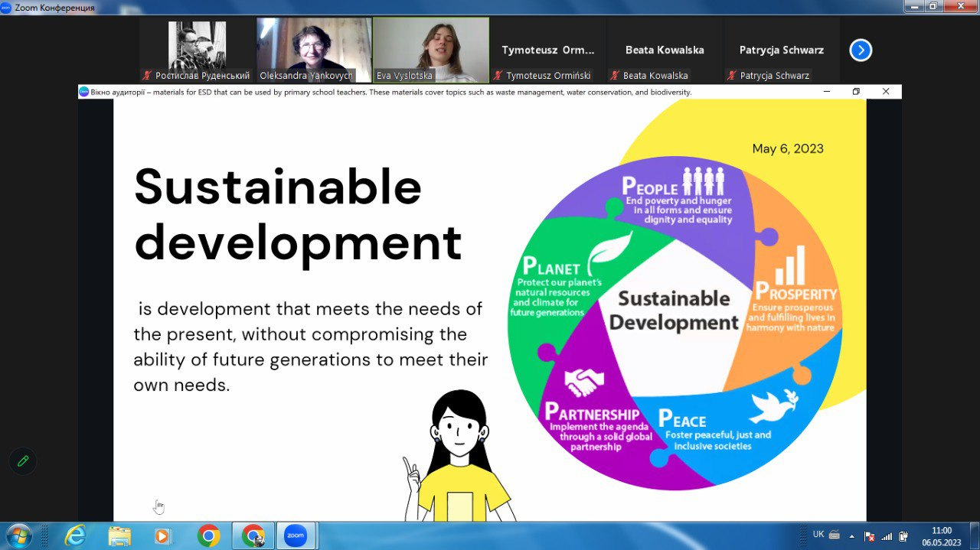Select Eva Vyslotska's video thumbnail
The height and width of the screenshot is (550, 980).
click(x=430, y=50)
